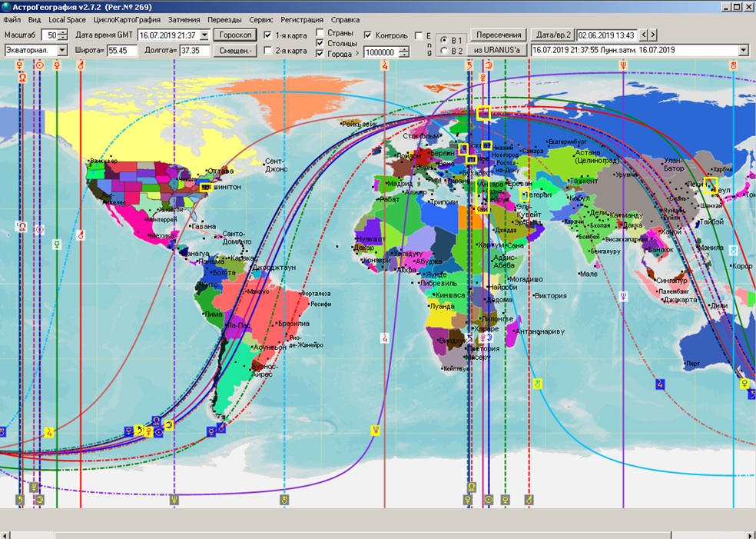Enable the 2-я карта checkbox
The height and width of the screenshot is (539, 756).
267,51
